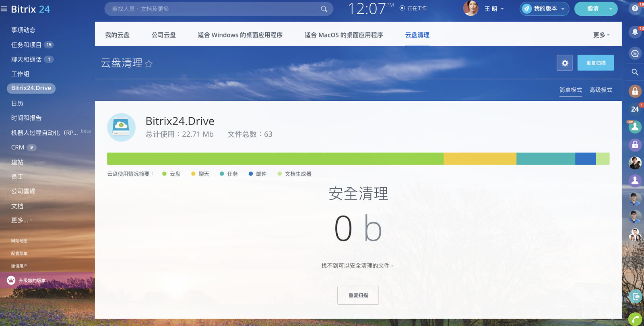
Task: Open the user photo of the man in suit
Action: coord(635,163)
